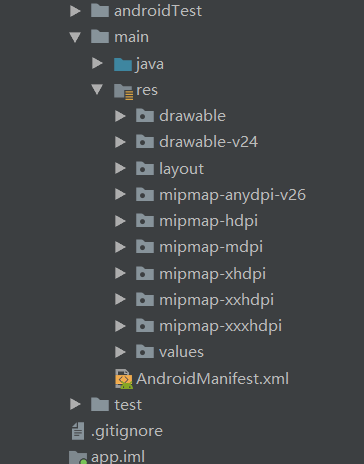Click the mipmap-anydpi-v26 folder icon
Screen dimensions: 364x464
(x=145, y=194)
